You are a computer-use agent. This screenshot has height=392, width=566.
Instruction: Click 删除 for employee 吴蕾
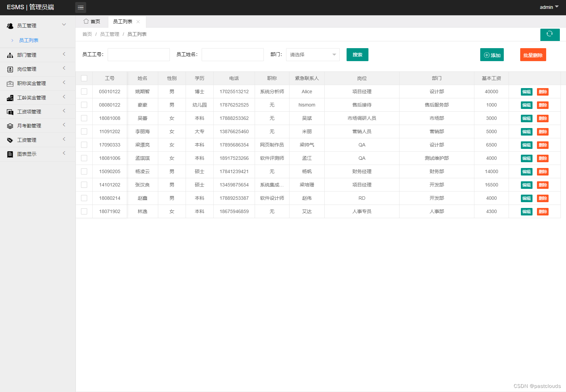point(543,118)
